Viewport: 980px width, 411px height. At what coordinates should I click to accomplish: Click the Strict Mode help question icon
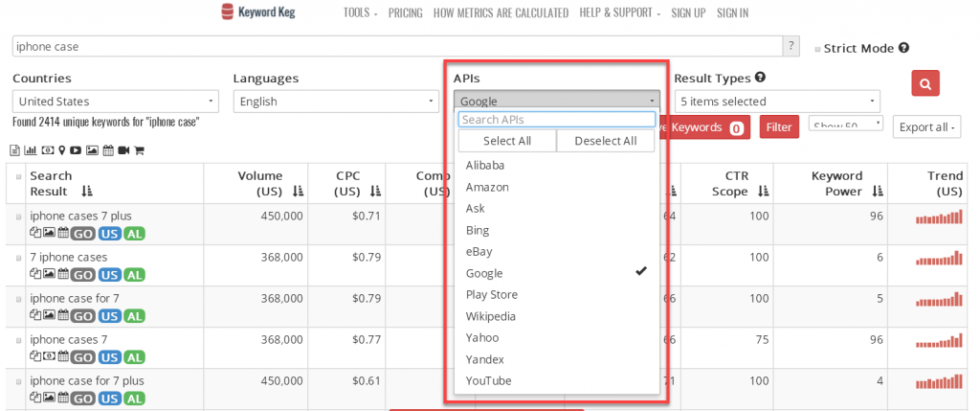[x=903, y=48]
